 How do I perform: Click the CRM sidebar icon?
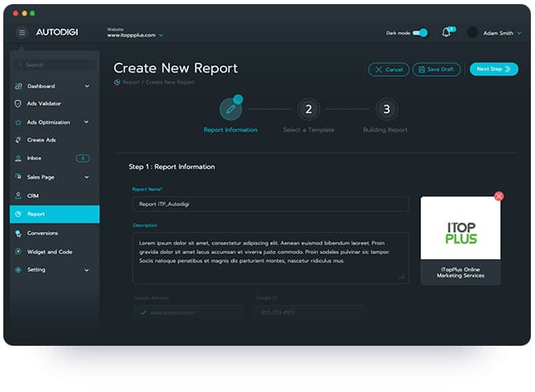point(18,196)
